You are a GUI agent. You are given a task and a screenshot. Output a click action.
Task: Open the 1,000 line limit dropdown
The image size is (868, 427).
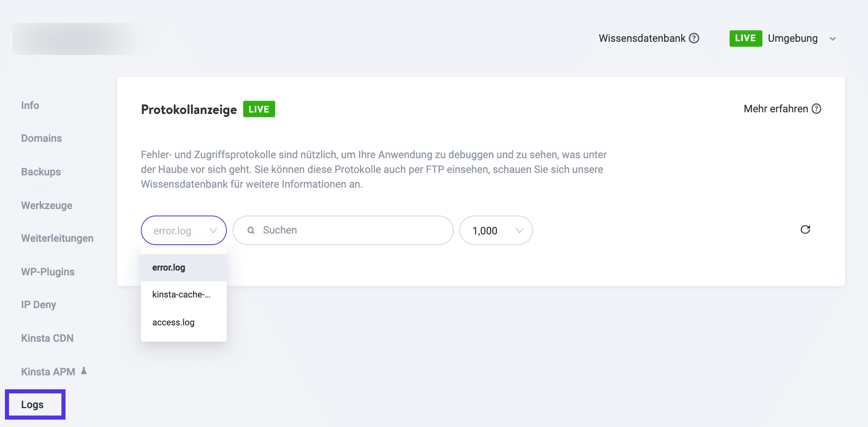pos(496,230)
